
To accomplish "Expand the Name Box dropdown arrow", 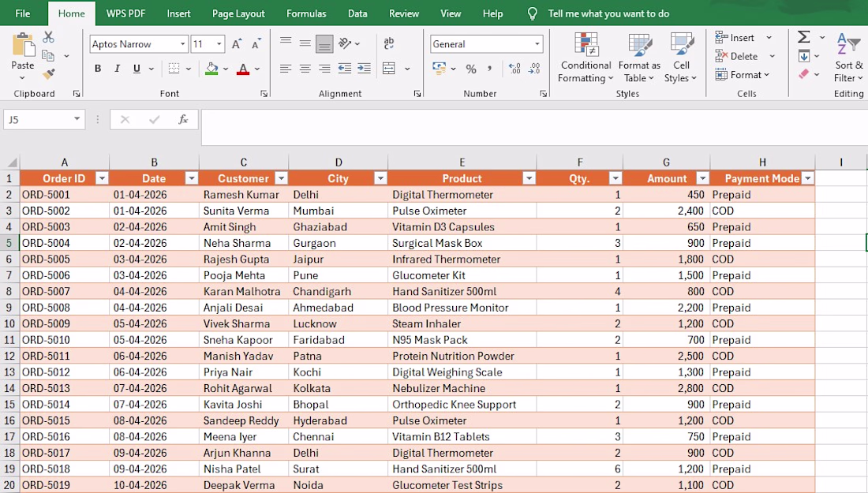I will point(77,119).
